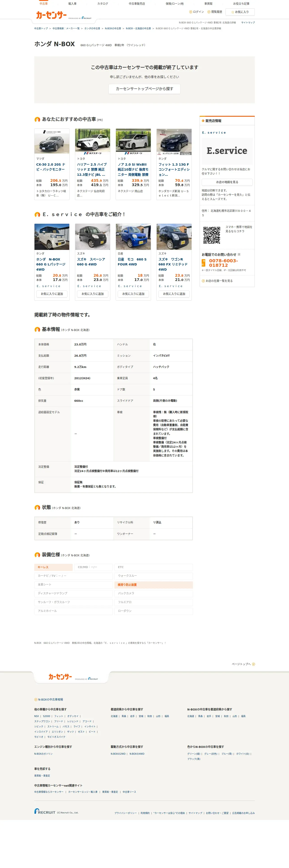
Task: Open the ログイン link
Action: coord(197,12)
